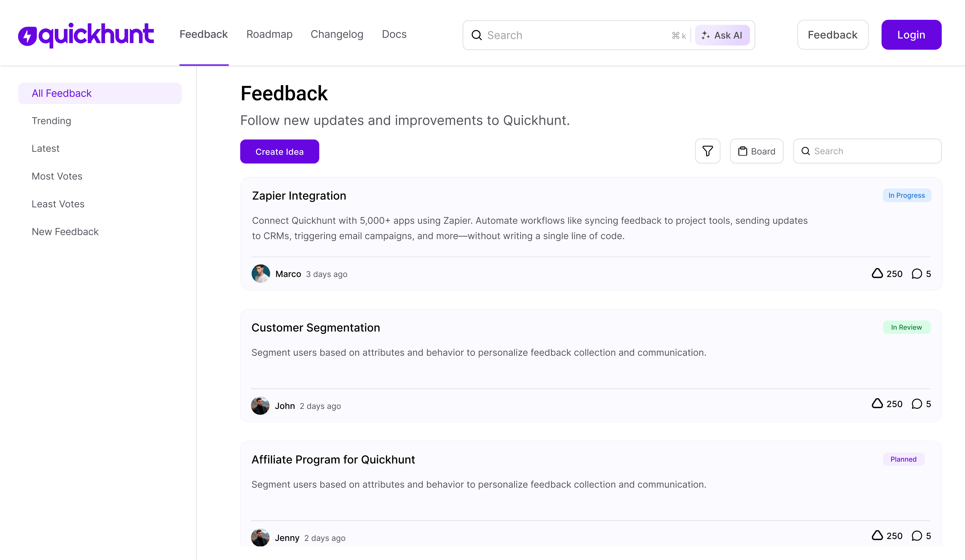
Task: Open the Zapier Integration title
Action: (299, 196)
